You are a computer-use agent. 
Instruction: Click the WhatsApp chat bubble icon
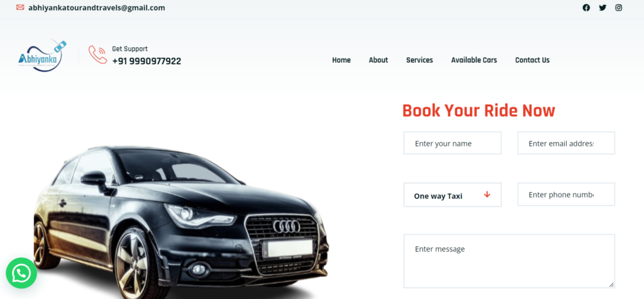pos(21,273)
